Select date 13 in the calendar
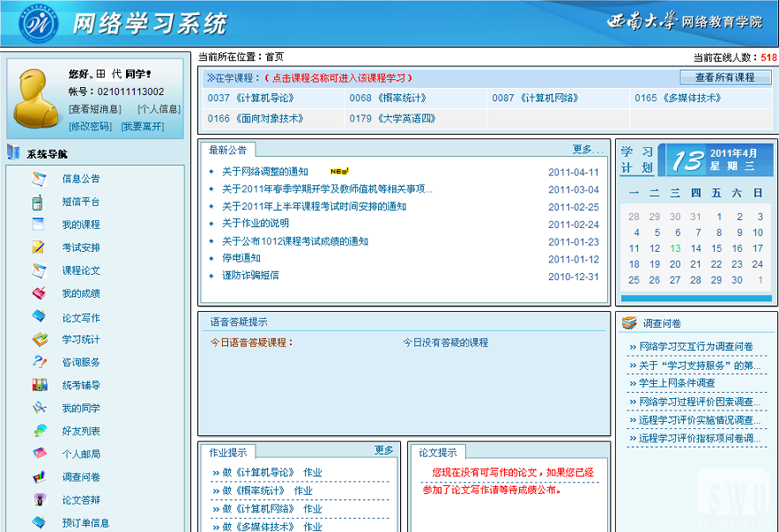The height and width of the screenshot is (532, 779). 675,248
